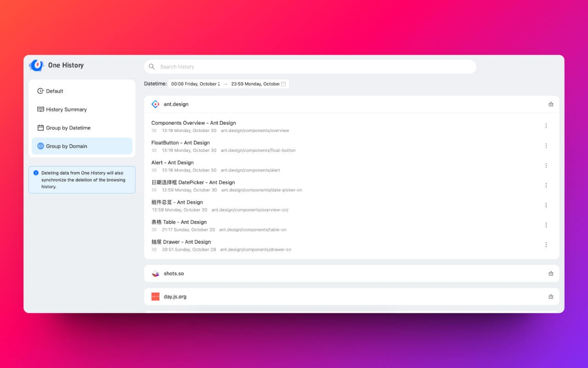The height and width of the screenshot is (368, 588).
Task: Click the Datetime: label
Action: tap(155, 84)
